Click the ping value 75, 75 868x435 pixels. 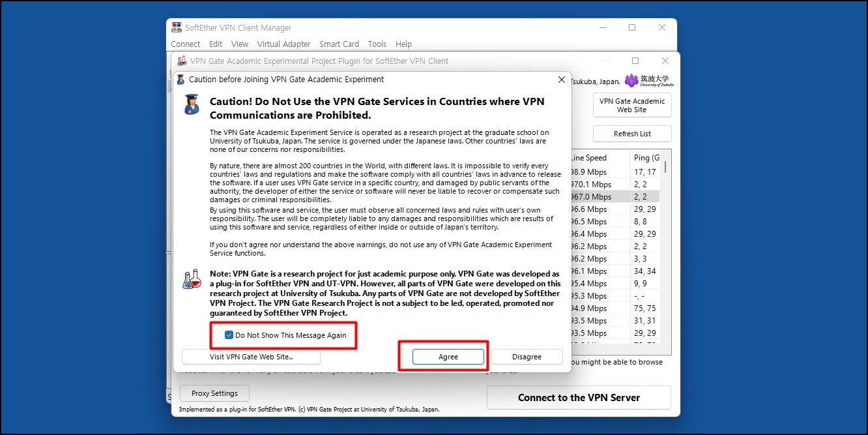(644, 308)
